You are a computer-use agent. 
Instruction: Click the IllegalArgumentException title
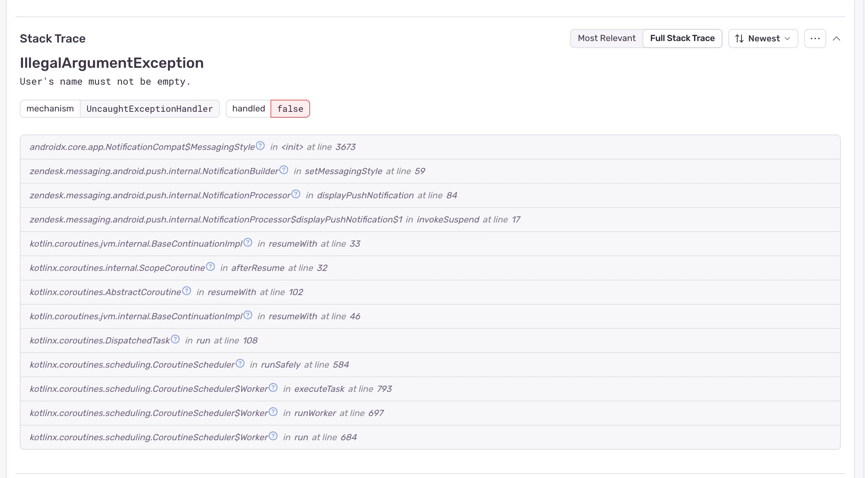112,63
